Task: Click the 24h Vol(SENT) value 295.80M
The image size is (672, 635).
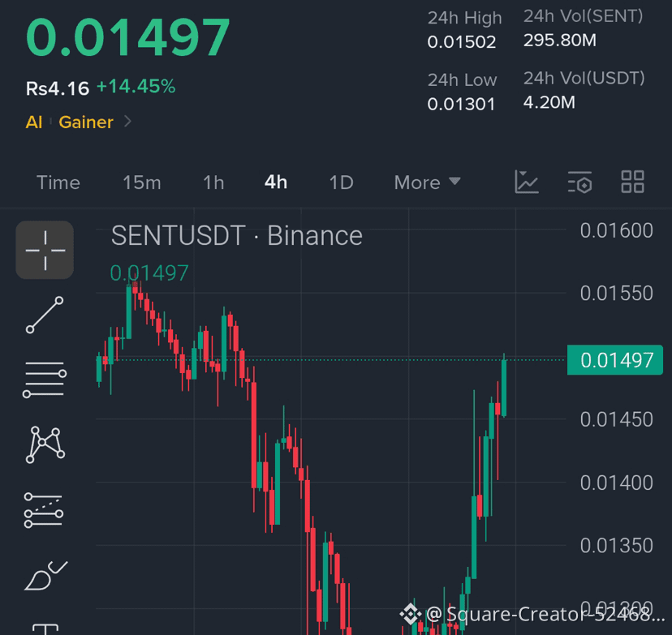Action: point(560,41)
